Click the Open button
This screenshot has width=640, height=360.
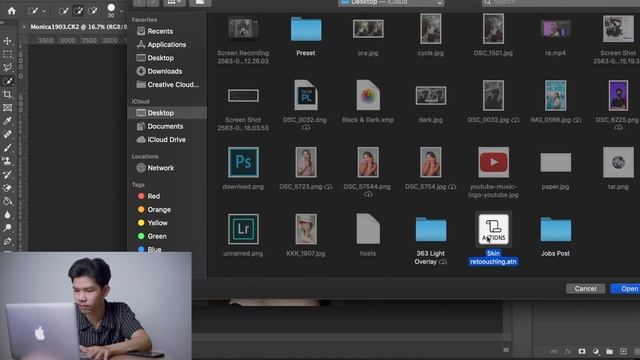(x=626, y=289)
